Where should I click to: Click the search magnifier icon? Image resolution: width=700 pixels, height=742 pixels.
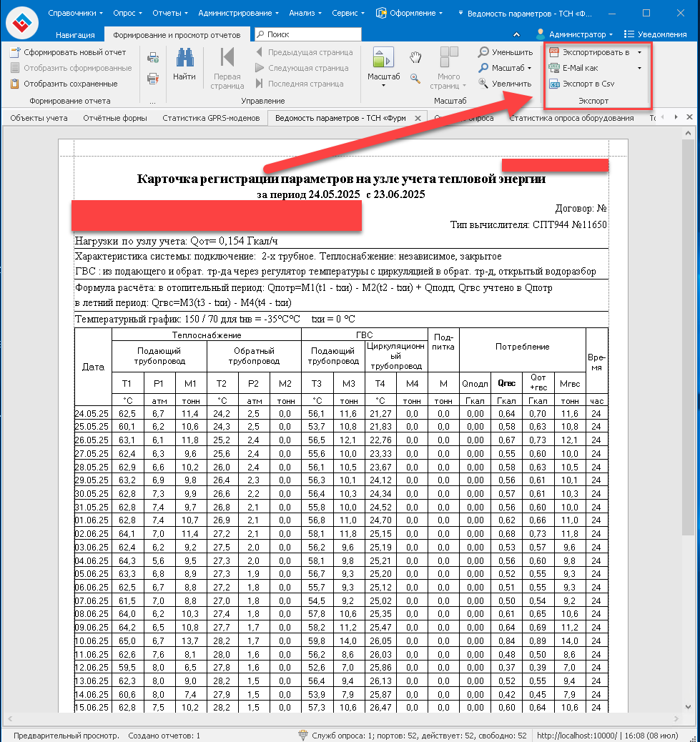pyautogui.click(x=260, y=34)
